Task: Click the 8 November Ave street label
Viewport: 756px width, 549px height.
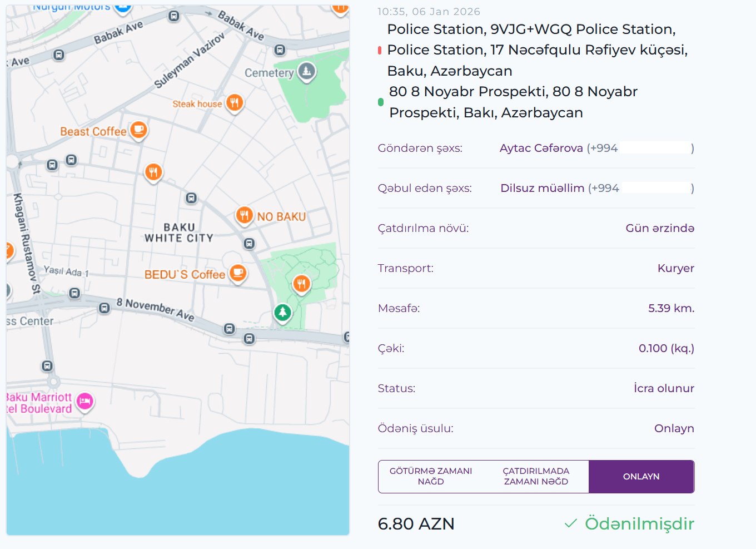Action: pyautogui.click(x=156, y=309)
